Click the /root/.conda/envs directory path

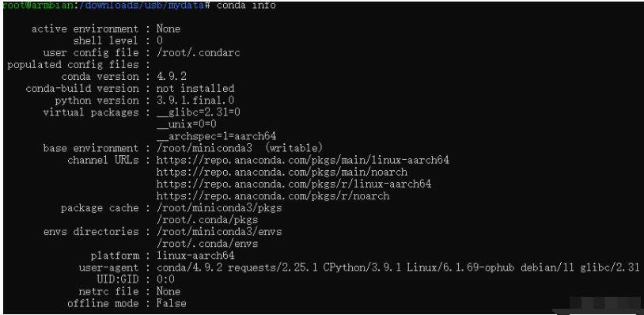click(207, 244)
